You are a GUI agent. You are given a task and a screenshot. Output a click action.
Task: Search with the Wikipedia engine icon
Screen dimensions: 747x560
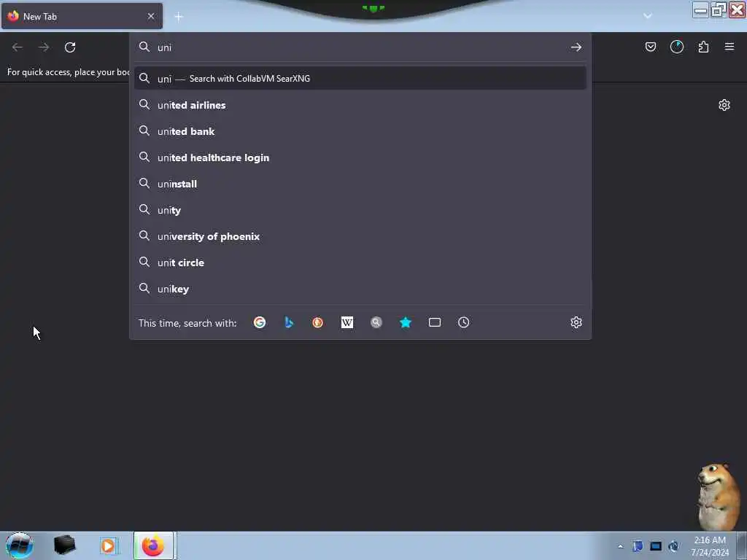click(347, 323)
